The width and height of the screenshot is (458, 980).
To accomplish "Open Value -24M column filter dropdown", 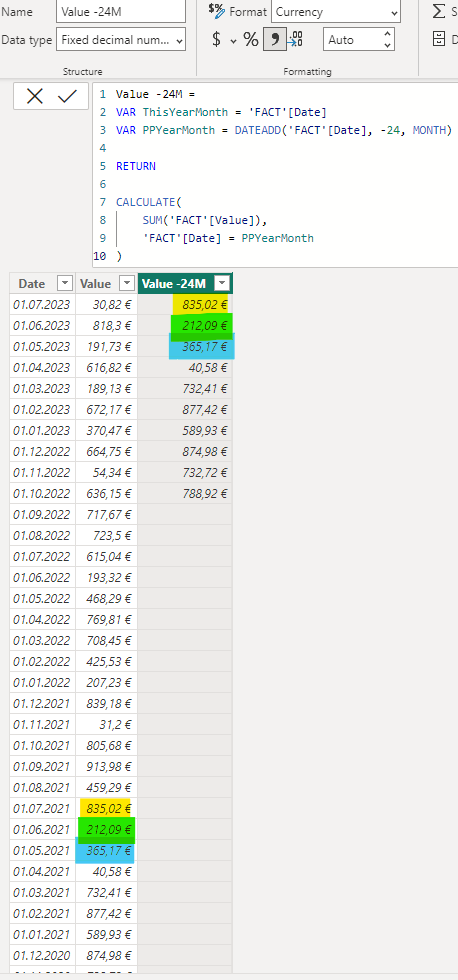I will (x=222, y=284).
